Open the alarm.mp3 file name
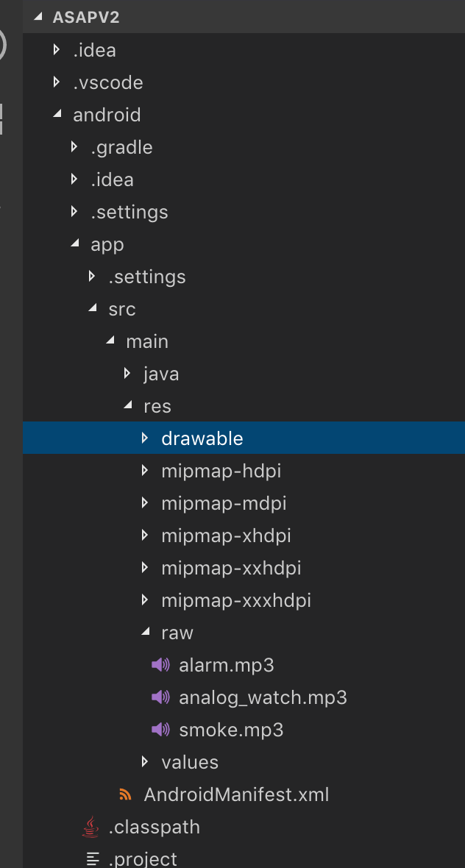This screenshot has width=465, height=868. pyautogui.click(x=227, y=666)
